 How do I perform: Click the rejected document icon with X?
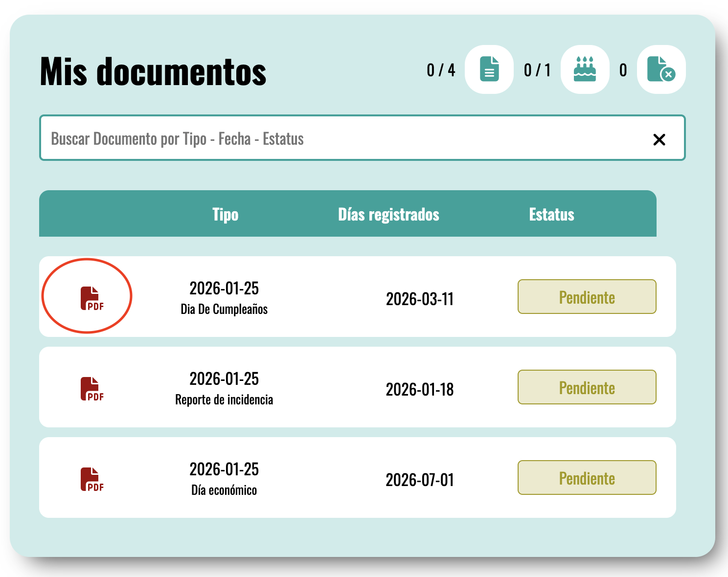[661, 69]
